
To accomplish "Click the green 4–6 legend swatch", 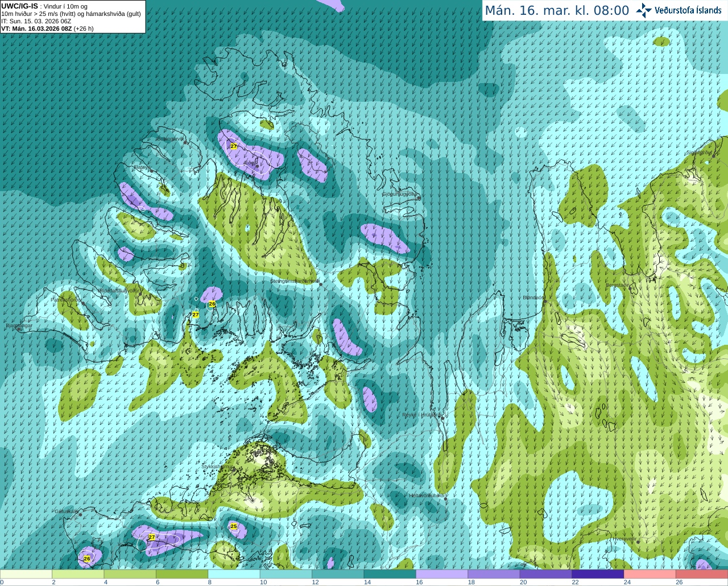I will point(130,574).
